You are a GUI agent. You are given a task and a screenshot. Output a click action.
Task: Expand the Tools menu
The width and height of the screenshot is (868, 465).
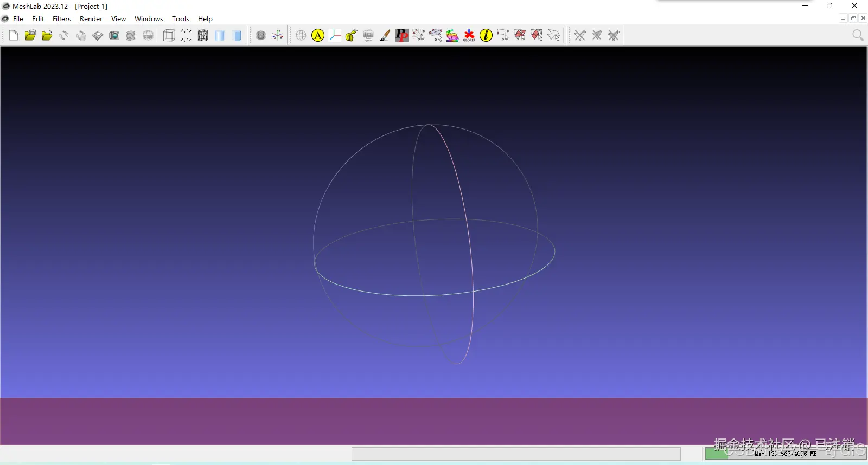pos(181,18)
